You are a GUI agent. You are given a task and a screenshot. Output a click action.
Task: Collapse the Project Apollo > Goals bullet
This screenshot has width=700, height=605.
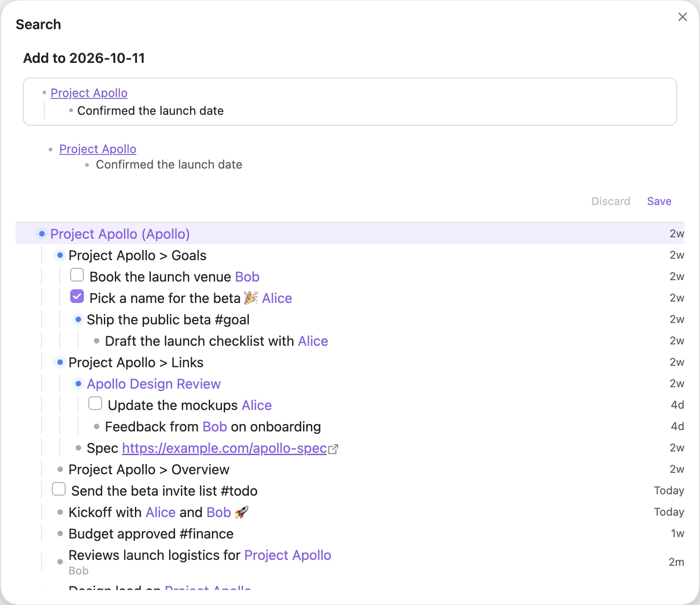(x=60, y=255)
